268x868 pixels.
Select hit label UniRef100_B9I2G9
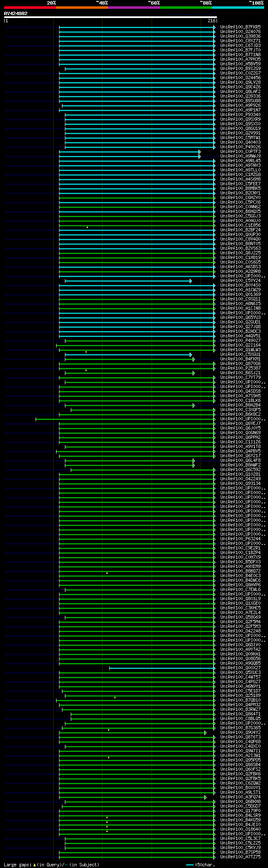(x=240, y=69)
